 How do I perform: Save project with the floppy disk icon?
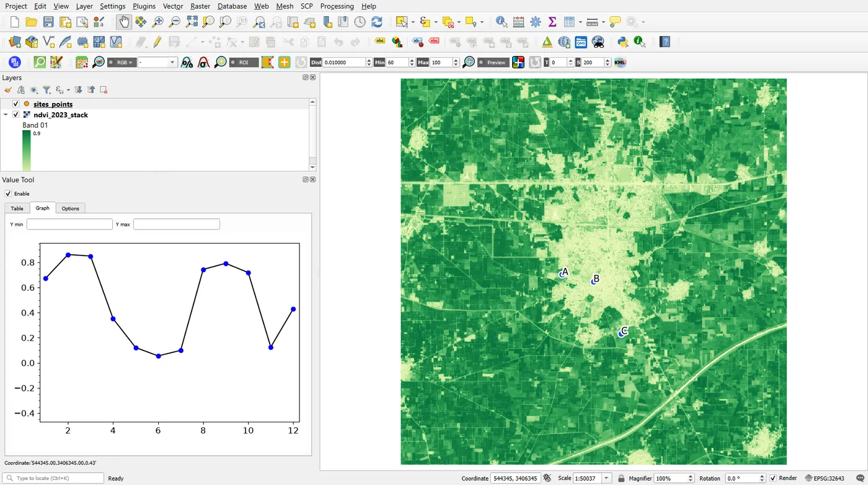click(48, 22)
